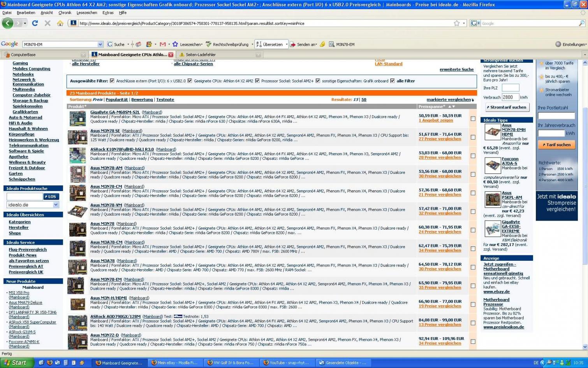Click the Idealo Produktsuche text field
The width and height of the screenshot is (588, 368).
pos(25,196)
